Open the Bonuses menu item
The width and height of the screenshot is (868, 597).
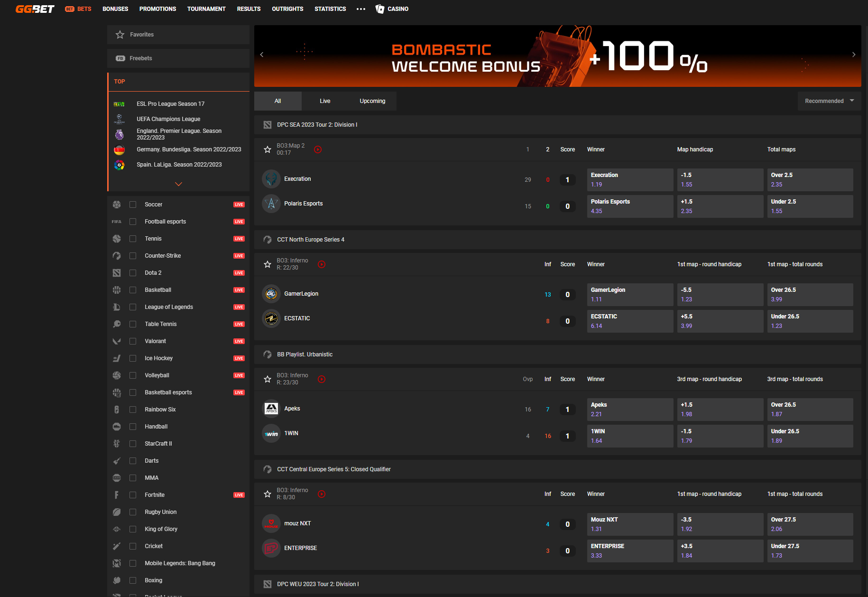[x=115, y=9]
